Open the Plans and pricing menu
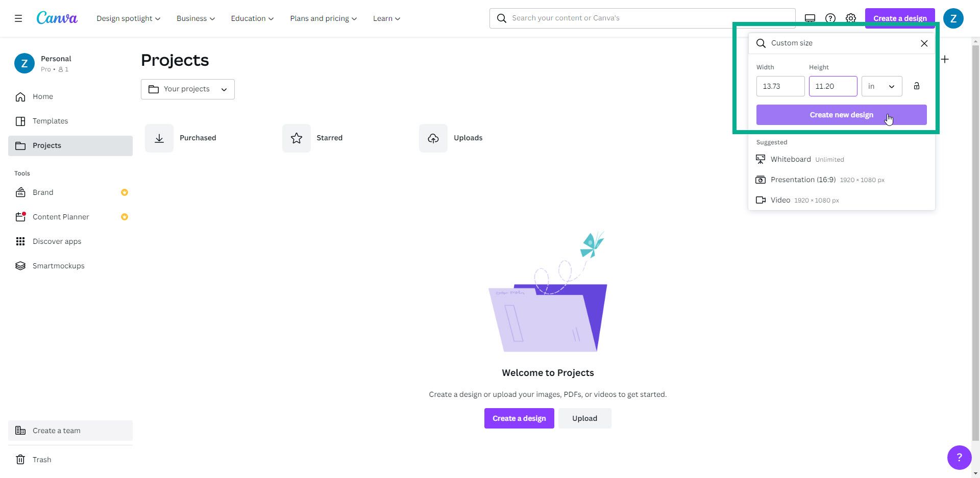The image size is (980, 478). pyautogui.click(x=322, y=18)
